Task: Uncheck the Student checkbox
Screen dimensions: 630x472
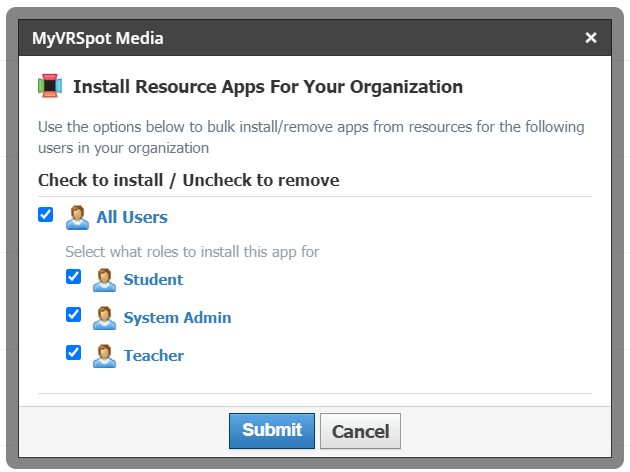Action: (73, 277)
